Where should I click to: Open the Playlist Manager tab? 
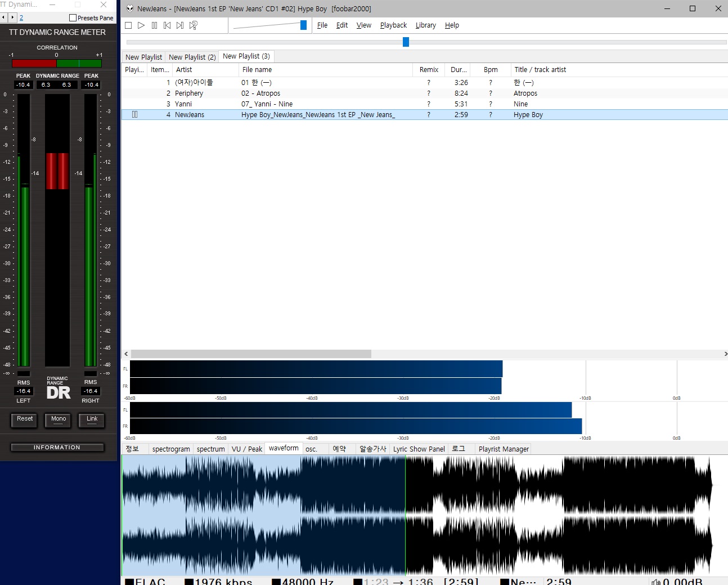coord(504,449)
